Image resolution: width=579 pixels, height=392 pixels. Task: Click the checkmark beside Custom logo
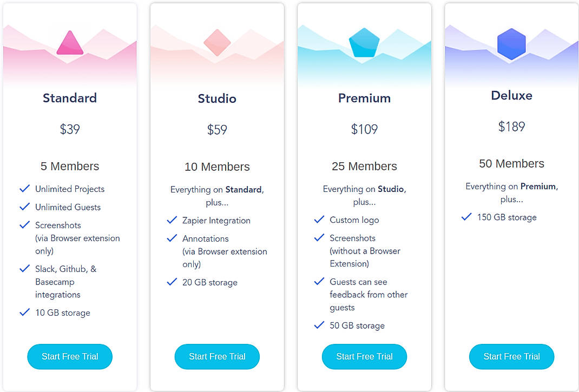point(319,220)
